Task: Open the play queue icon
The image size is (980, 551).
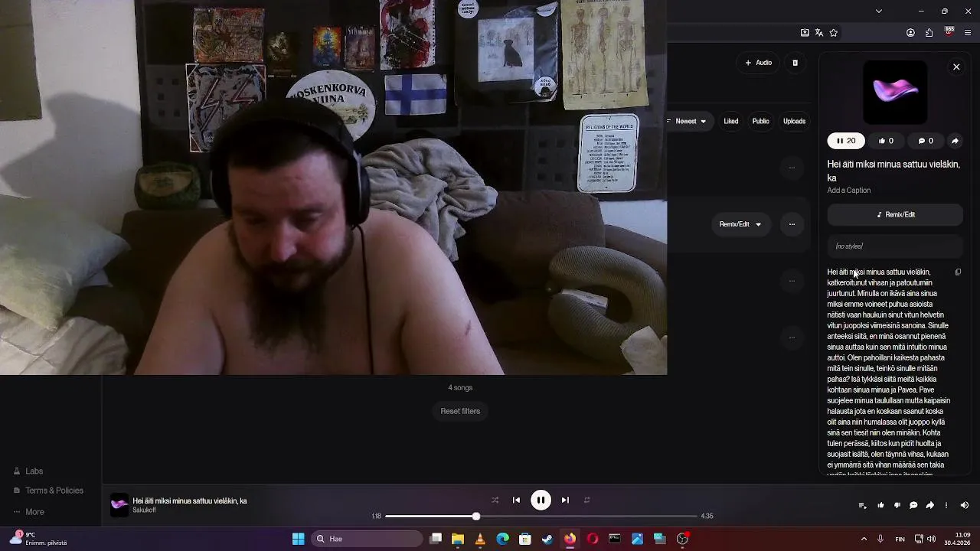Action: point(862,505)
